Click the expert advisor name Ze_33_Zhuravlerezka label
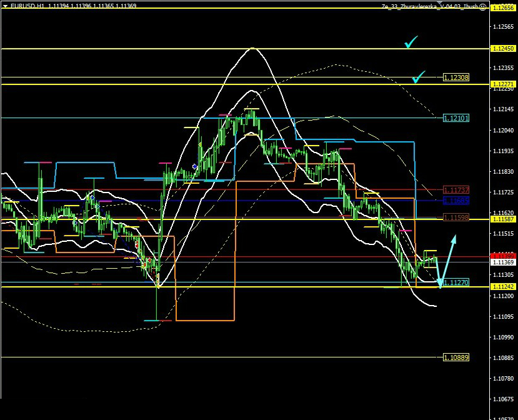This screenshot has height=420, width=518. [430, 7]
